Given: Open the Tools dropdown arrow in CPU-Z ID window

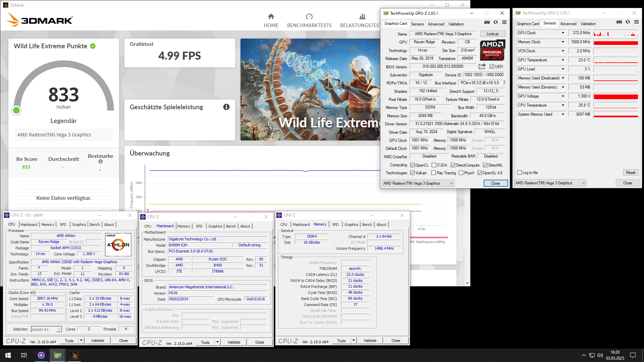Looking at the screenshot, I should coord(81,341).
